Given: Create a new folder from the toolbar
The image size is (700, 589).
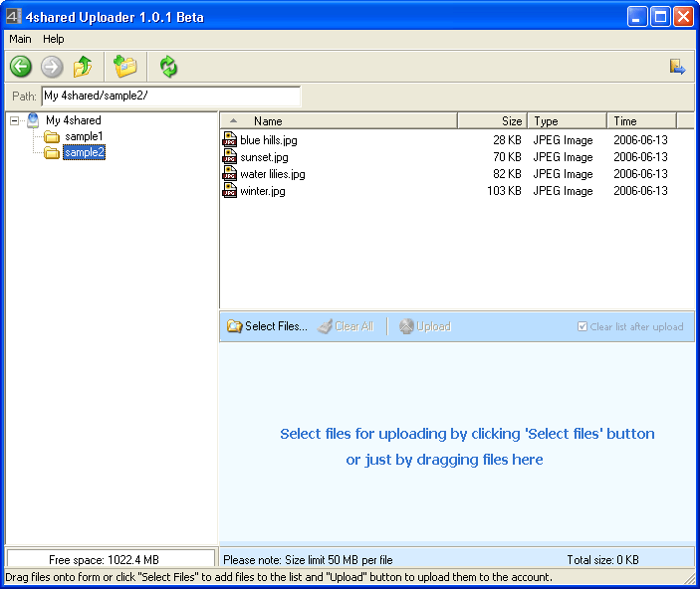Looking at the screenshot, I should (125, 67).
